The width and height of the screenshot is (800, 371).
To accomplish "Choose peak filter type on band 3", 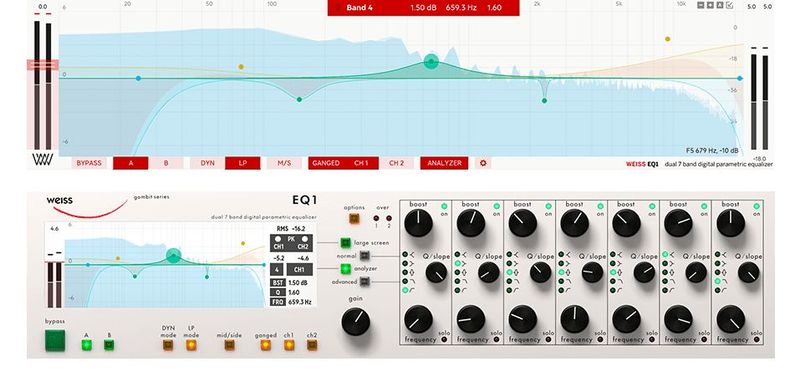I will pos(509,273).
